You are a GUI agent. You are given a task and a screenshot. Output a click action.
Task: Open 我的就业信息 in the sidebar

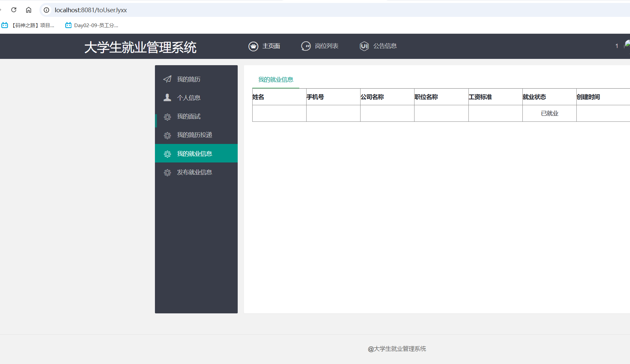point(195,154)
